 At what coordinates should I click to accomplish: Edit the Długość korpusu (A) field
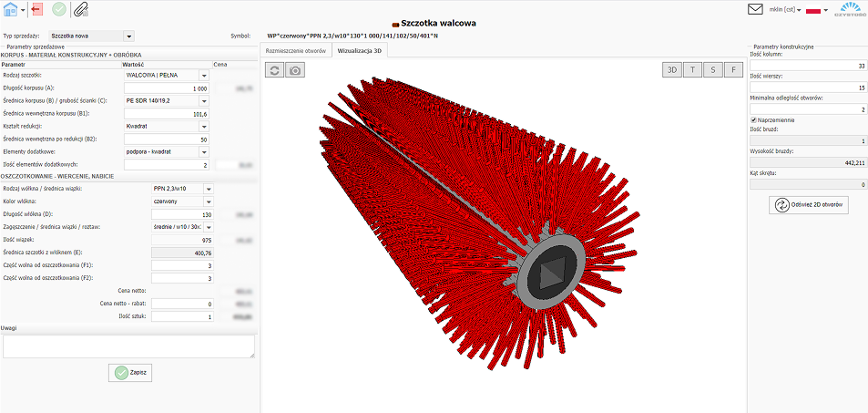coord(167,88)
